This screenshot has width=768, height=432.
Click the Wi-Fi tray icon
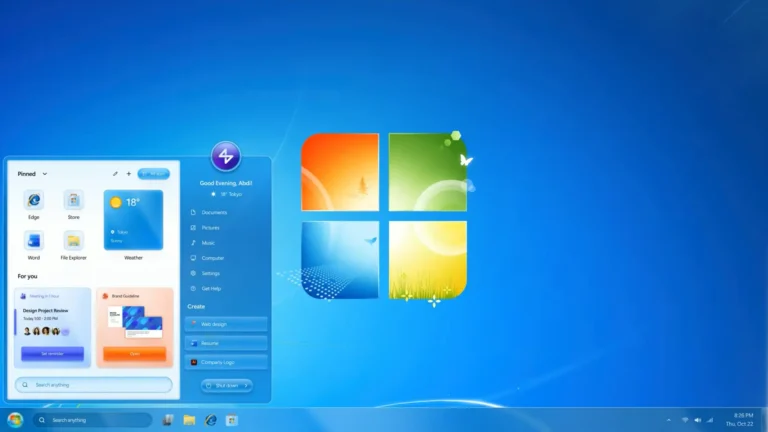pyautogui.click(x=685, y=420)
